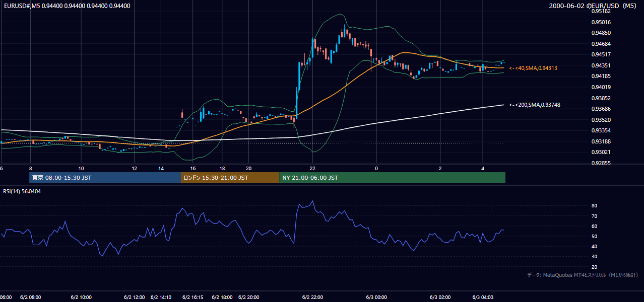Click hour 12 on the price chart time axis
The image size is (644, 302).
pyautogui.click(x=135, y=168)
